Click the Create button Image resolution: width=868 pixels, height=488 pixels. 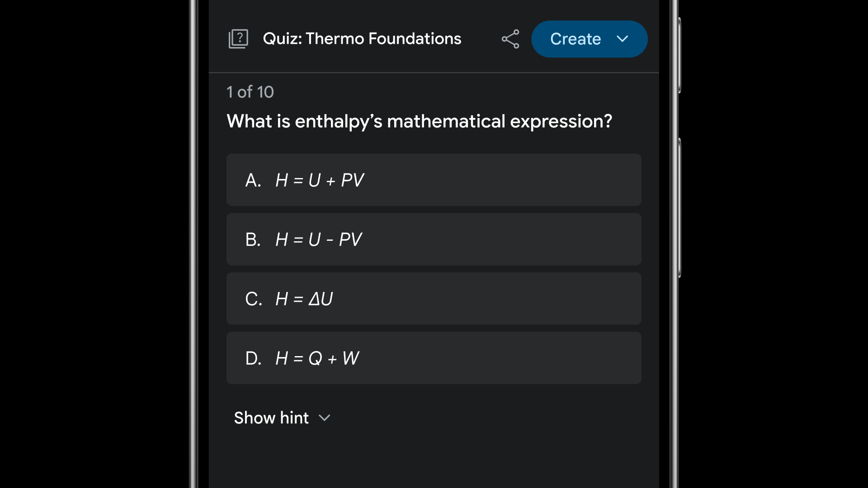(x=589, y=39)
